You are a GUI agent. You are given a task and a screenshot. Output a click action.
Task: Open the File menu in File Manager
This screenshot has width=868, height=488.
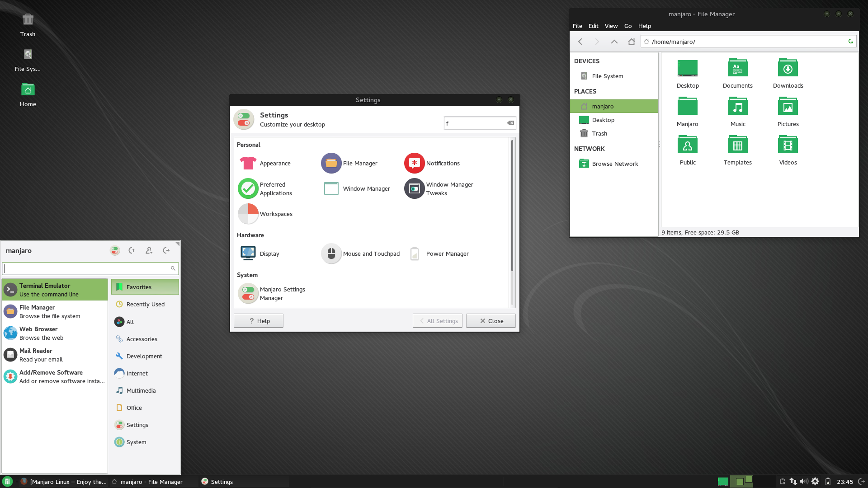(x=577, y=26)
